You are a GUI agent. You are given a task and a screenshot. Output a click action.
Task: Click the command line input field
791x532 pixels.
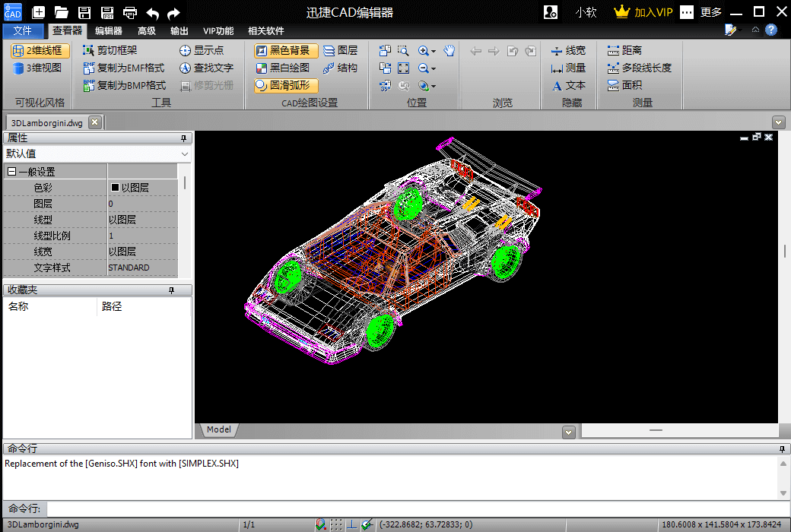pos(418,508)
